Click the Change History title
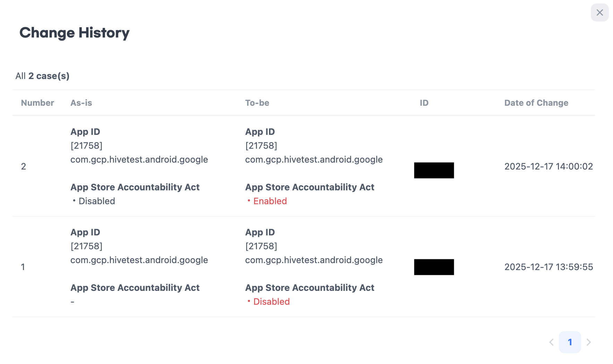This screenshot has width=613, height=364. tap(74, 33)
